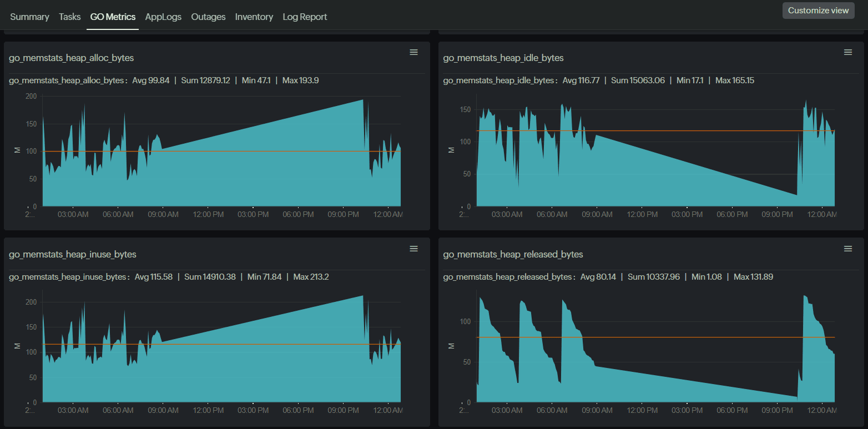Screen dimensions: 868x429
Task: Click orange average line in heap_inuse_bytes chart
Action: pyautogui.click(x=222, y=344)
